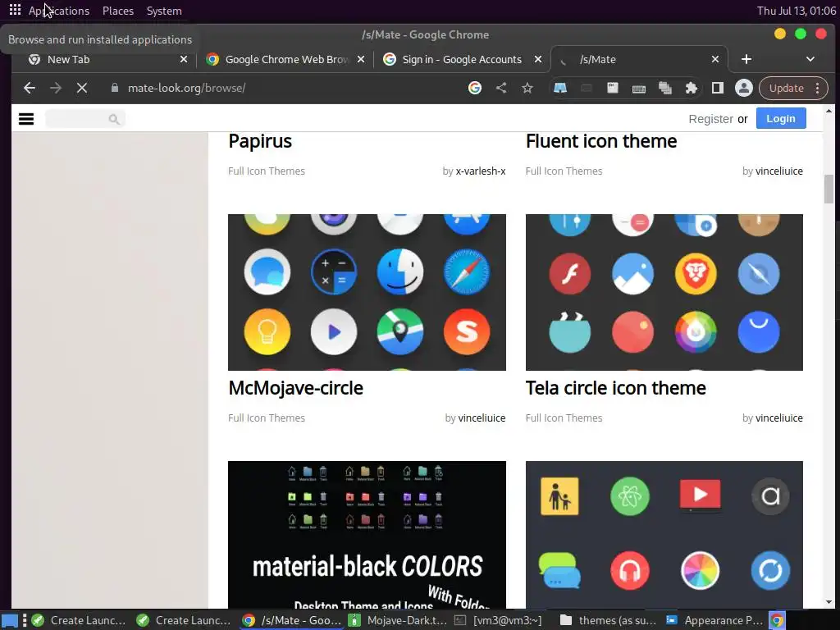Go back to the previous page
This screenshot has height=630, width=840.
pos(30,88)
